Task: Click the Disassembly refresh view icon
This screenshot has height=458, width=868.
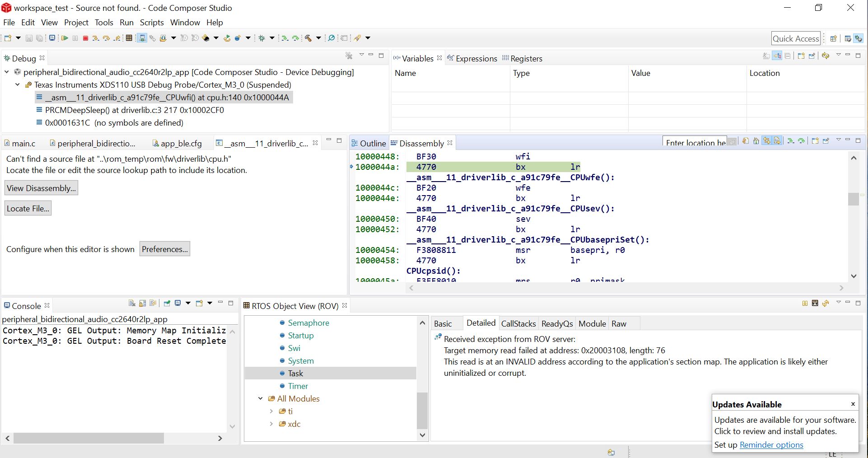Action: [x=745, y=141]
